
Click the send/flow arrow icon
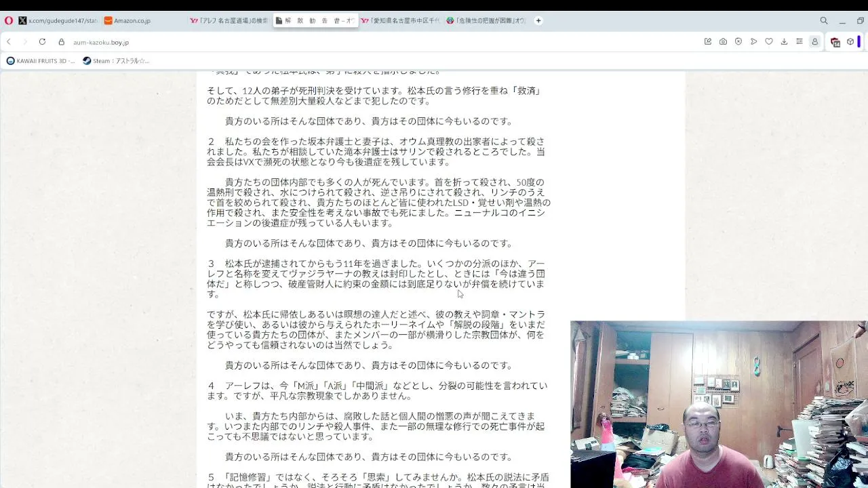(x=753, y=42)
